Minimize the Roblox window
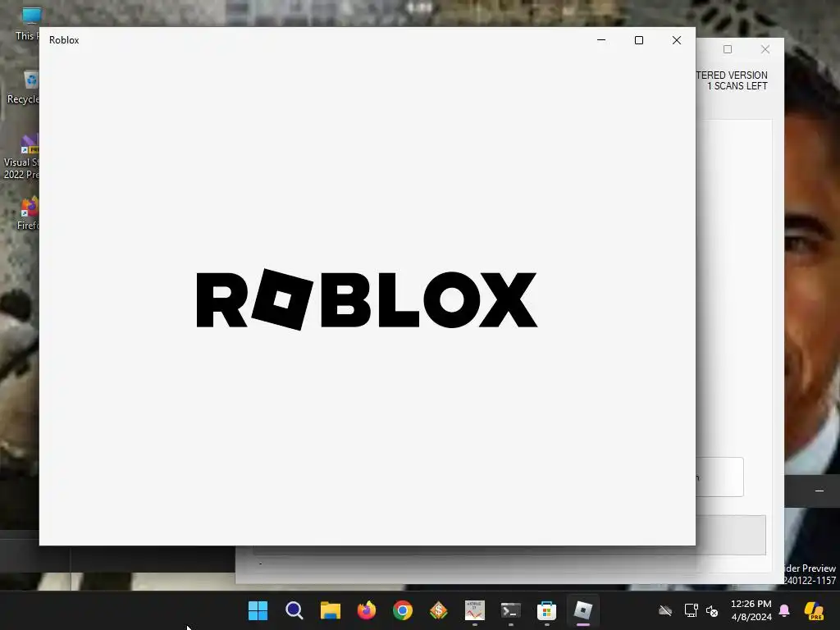Image resolution: width=840 pixels, height=630 pixels. click(x=601, y=40)
